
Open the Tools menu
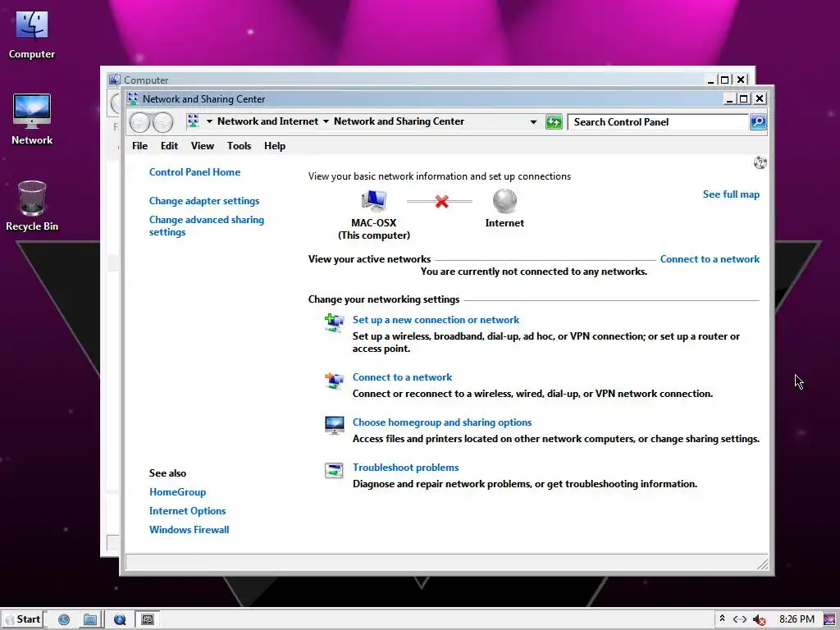click(x=239, y=146)
